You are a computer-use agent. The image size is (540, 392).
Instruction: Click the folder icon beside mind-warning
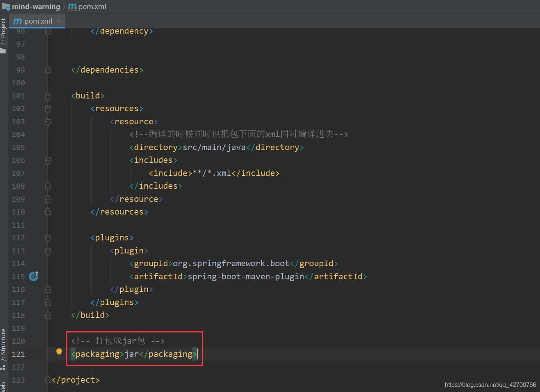pos(6,6)
